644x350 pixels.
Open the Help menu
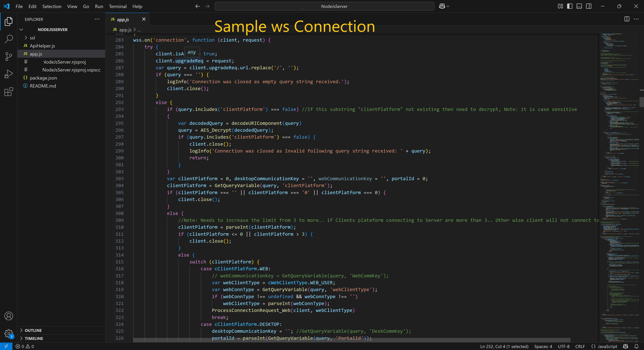[137, 6]
